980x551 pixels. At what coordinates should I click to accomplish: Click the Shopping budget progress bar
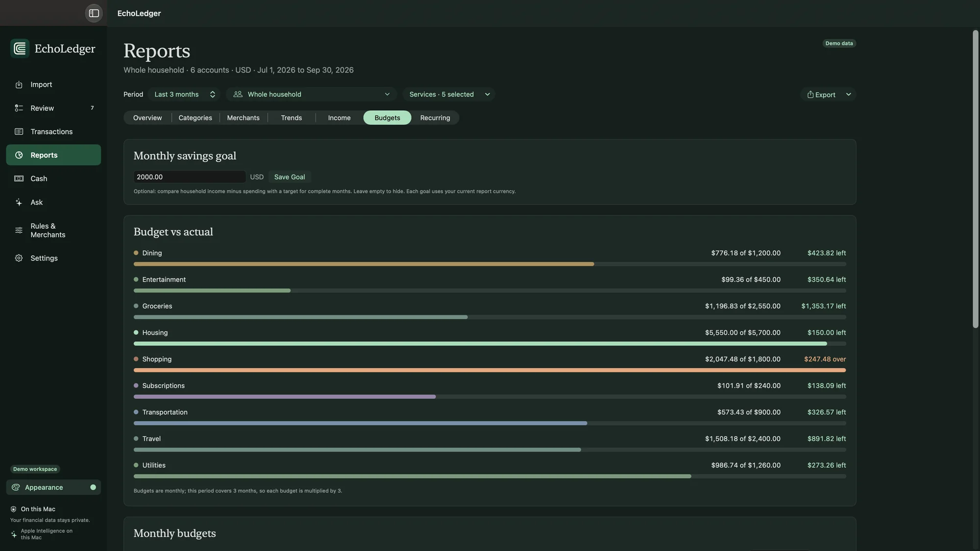point(490,370)
